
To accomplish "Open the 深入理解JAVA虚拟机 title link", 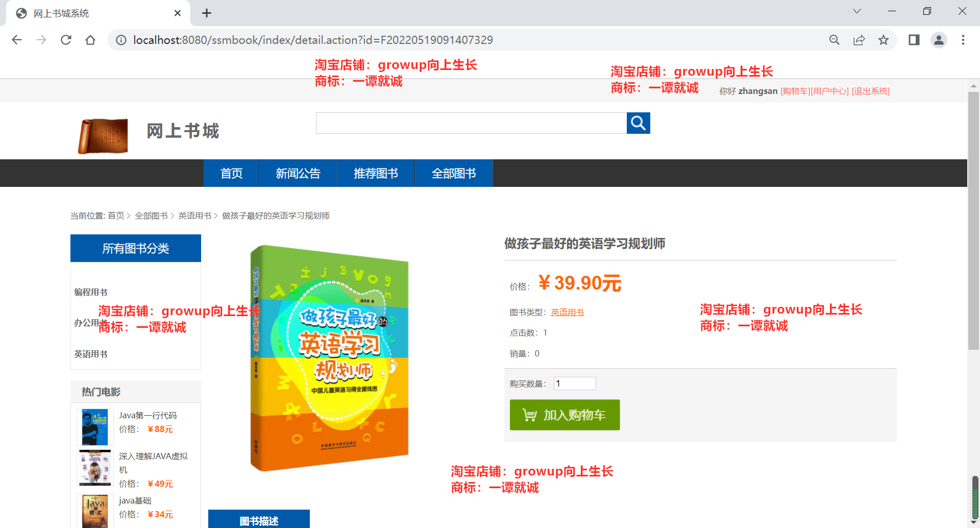I will point(153,463).
